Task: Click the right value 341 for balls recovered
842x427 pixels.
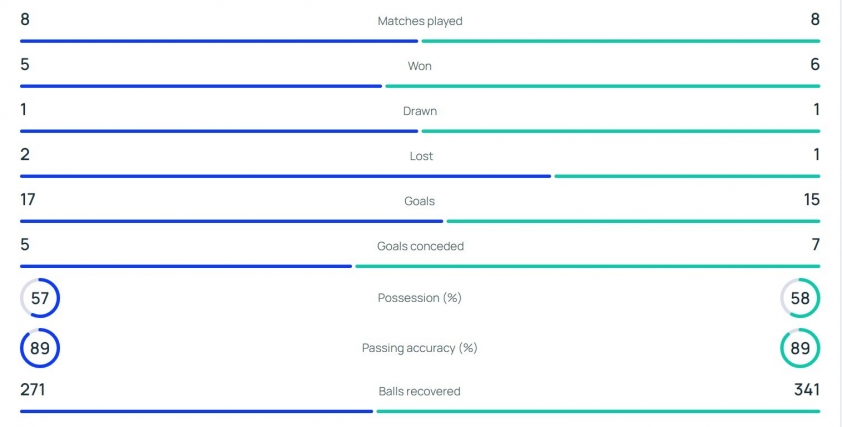Action: point(807,390)
